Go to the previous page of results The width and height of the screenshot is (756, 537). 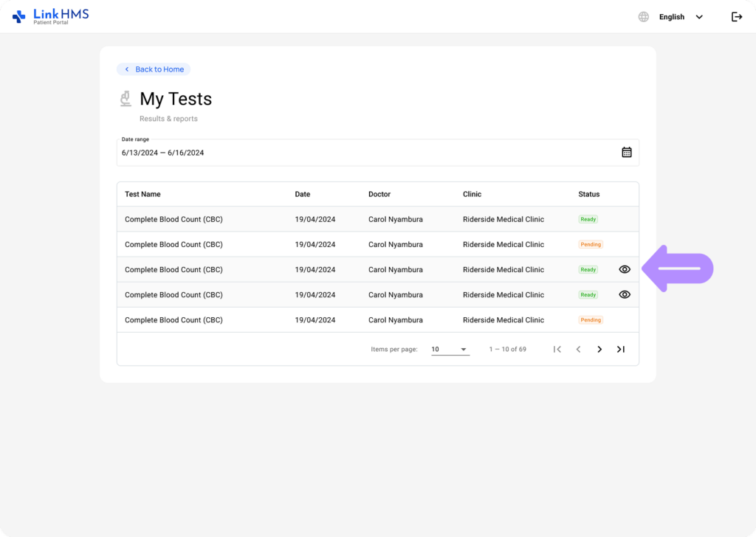point(578,349)
